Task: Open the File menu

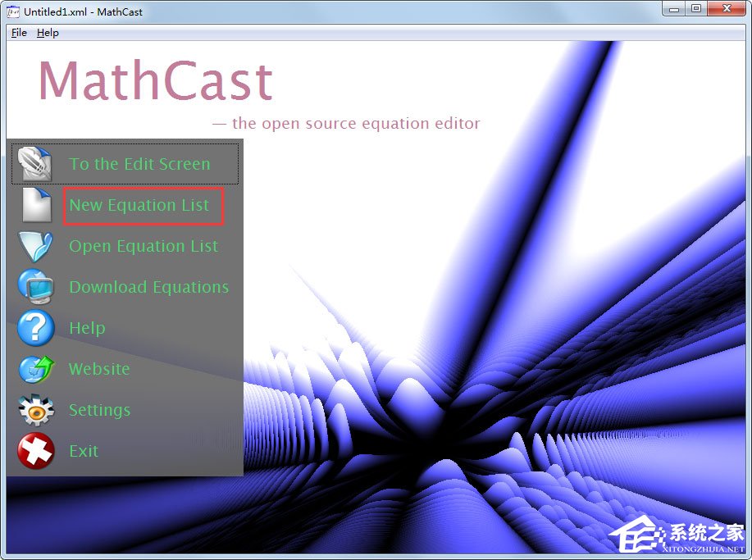Action: [x=19, y=33]
